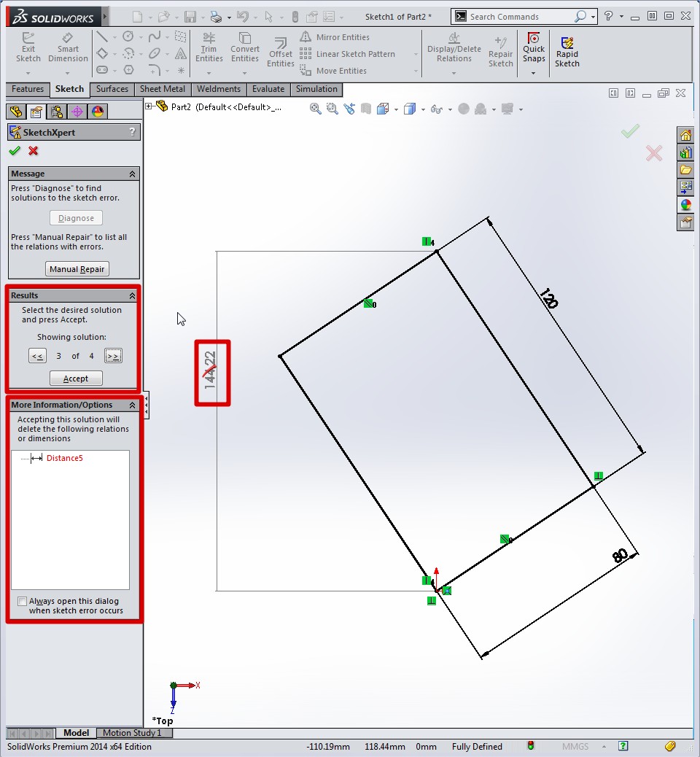This screenshot has width=700, height=757.
Task: Confirm SketchXpert with the green checkmark
Action: [15, 151]
